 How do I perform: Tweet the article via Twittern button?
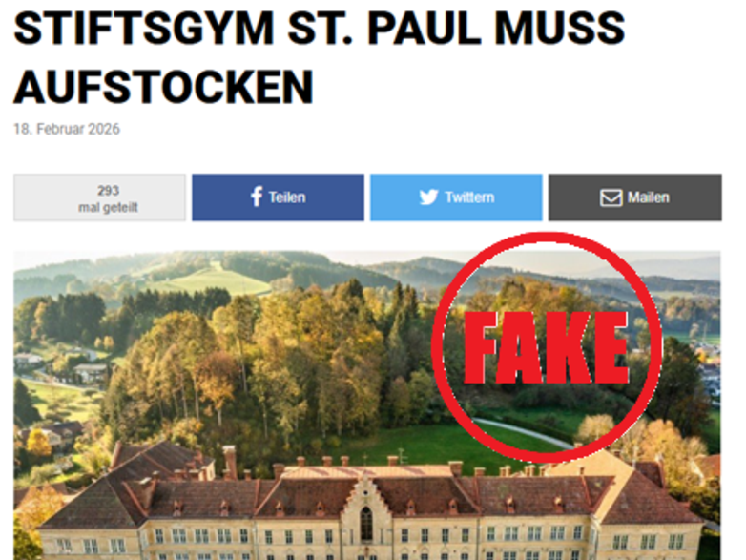coord(456,197)
